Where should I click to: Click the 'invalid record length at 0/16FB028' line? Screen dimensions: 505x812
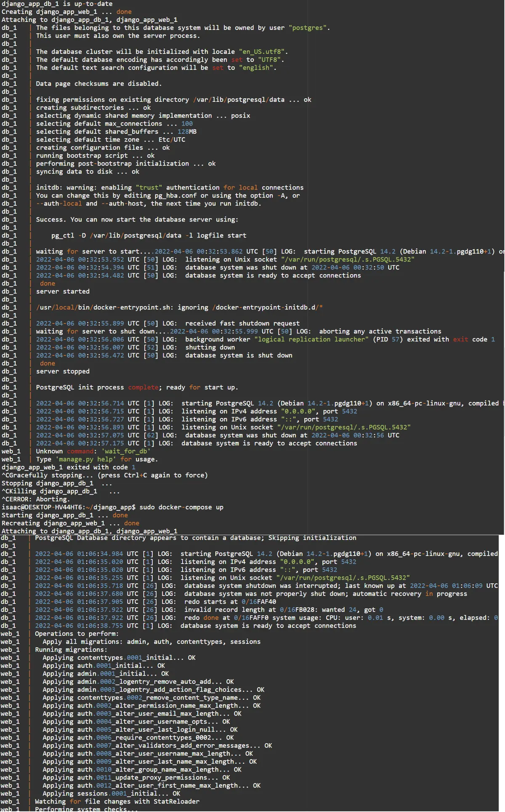pyautogui.click(x=209, y=610)
